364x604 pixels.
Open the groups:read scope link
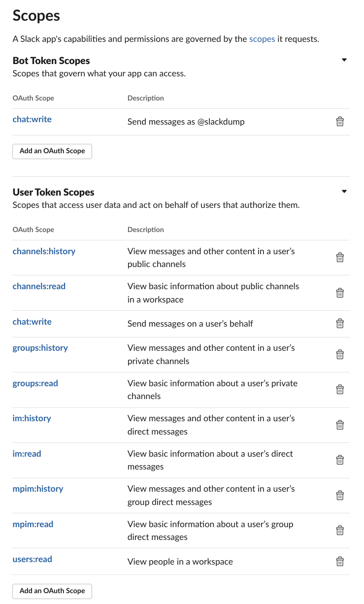click(35, 383)
